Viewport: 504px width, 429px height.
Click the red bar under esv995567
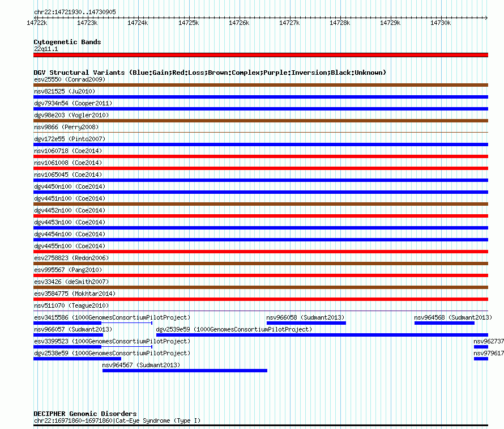tap(260, 275)
